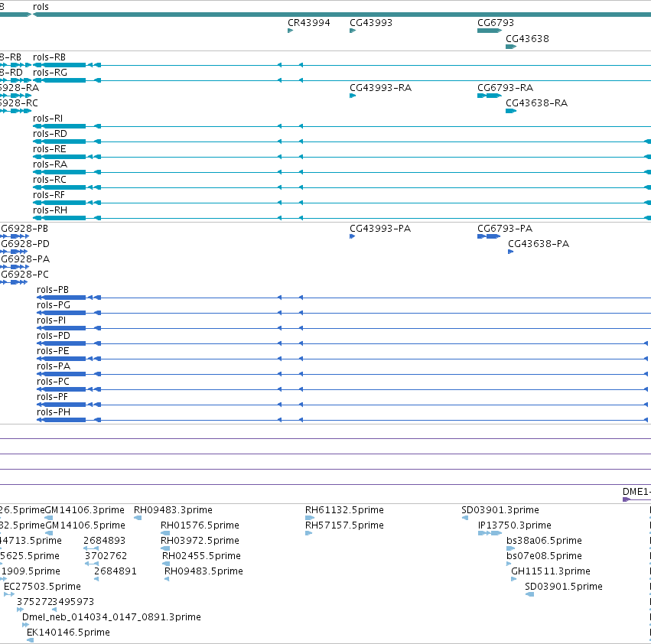Select the CG43993 gene label
The image size is (651, 644).
(371, 23)
